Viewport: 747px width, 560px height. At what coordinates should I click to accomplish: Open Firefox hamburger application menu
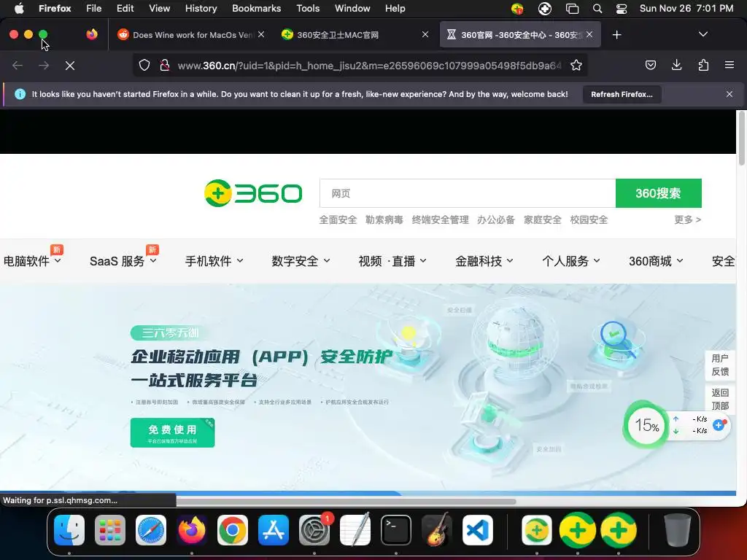pyautogui.click(x=729, y=65)
